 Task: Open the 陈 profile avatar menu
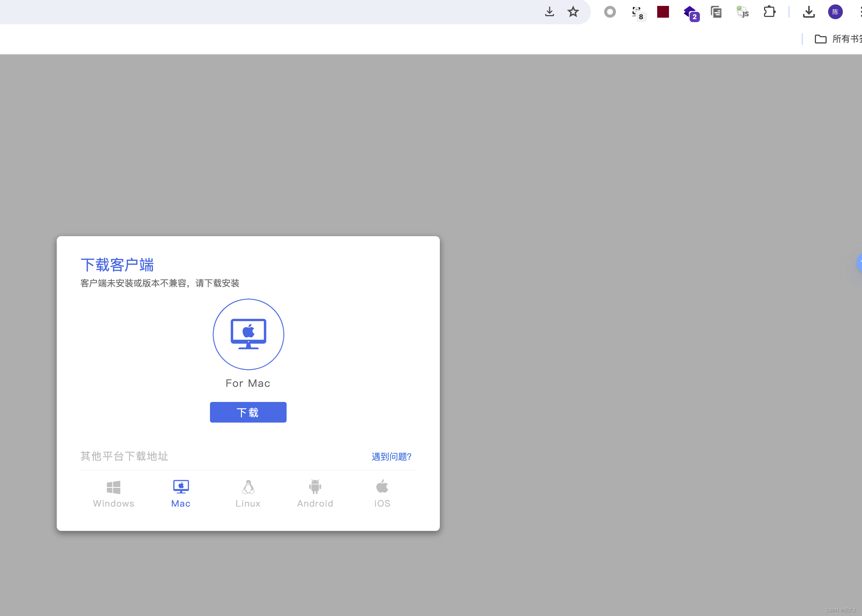(835, 12)
